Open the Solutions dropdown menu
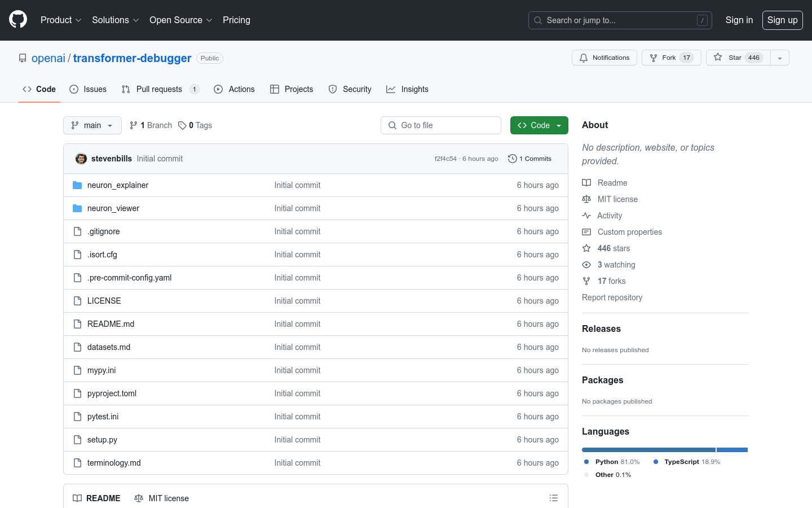The width and height of the screenshot is (812, 508). (115, 20)
